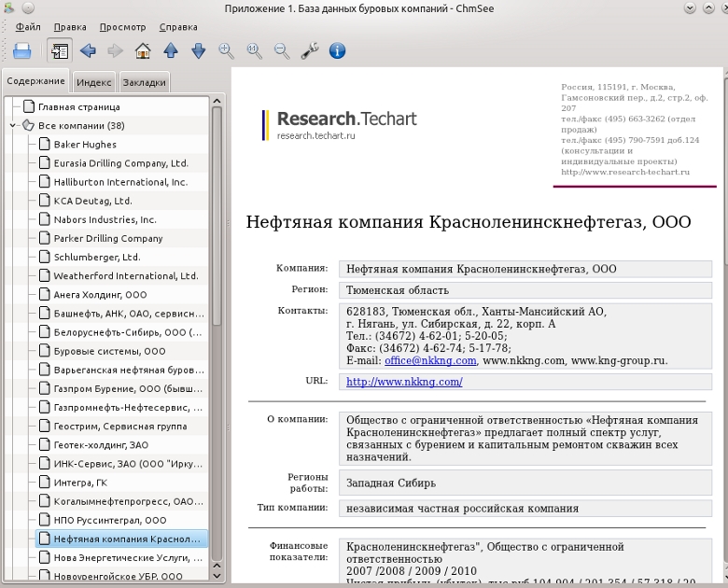The height and width of the screenshot is (588, 728).
Task: Go to next page with down arrow
Action: point(199,50)
